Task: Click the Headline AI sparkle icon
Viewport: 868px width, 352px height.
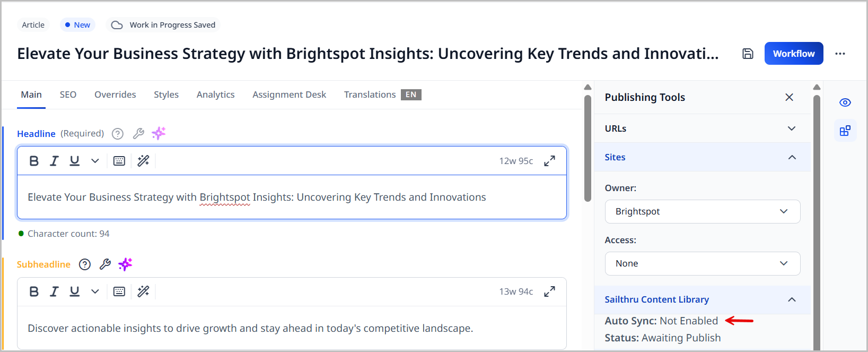Action: pyautogui.click(x=159, y=133)
